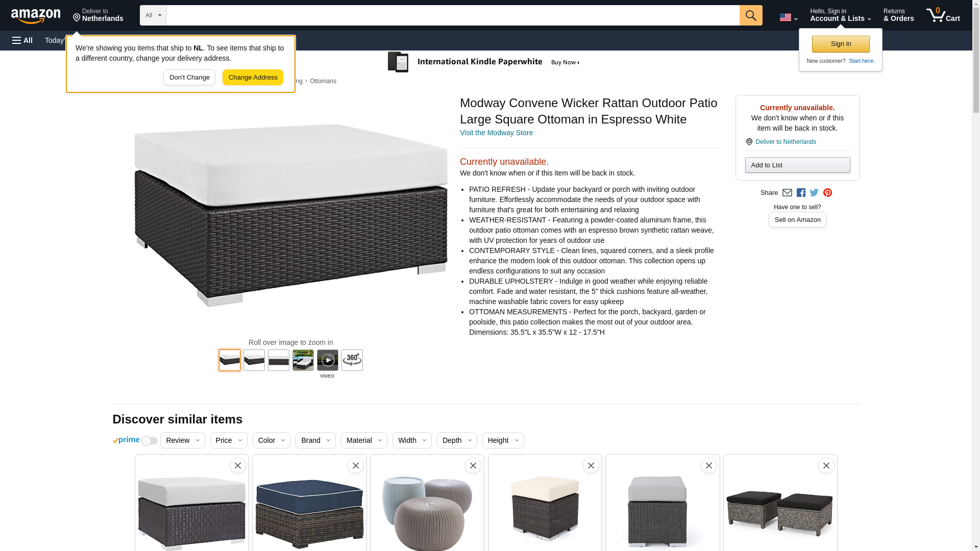The image size is (980, 551).
Task: Open the search category All dropdown
Action: click(x=153, y=15)
